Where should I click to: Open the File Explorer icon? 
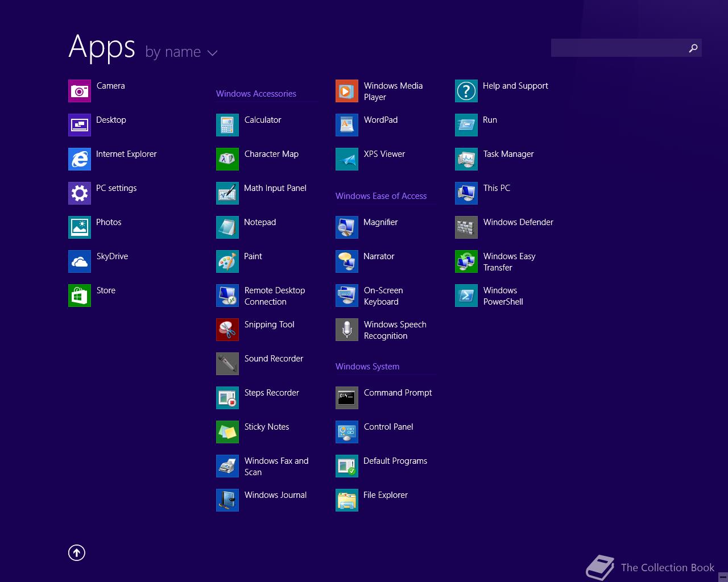[347, 500]
